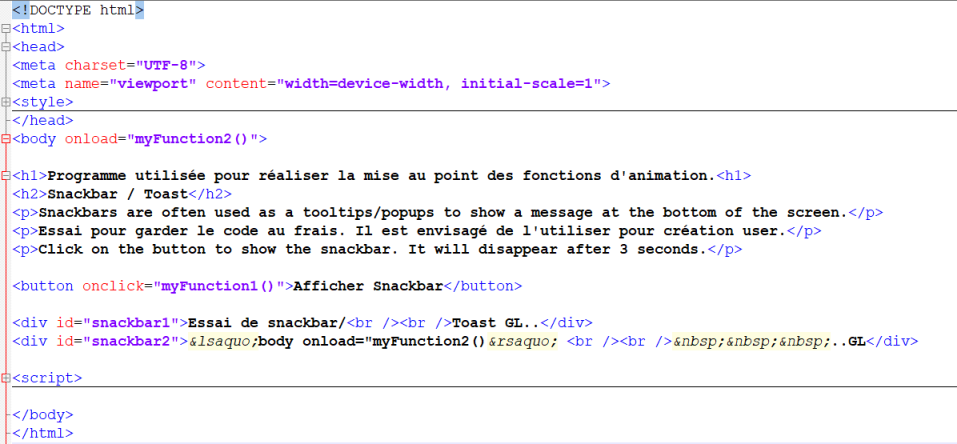Collapse the html tag fold marker
Viewport: 957px width, 444px height.
(6, 29)
